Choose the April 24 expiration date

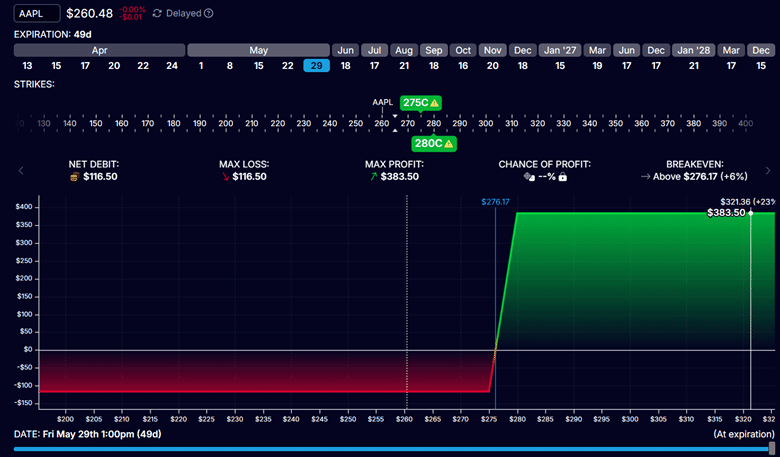(172, 66)
